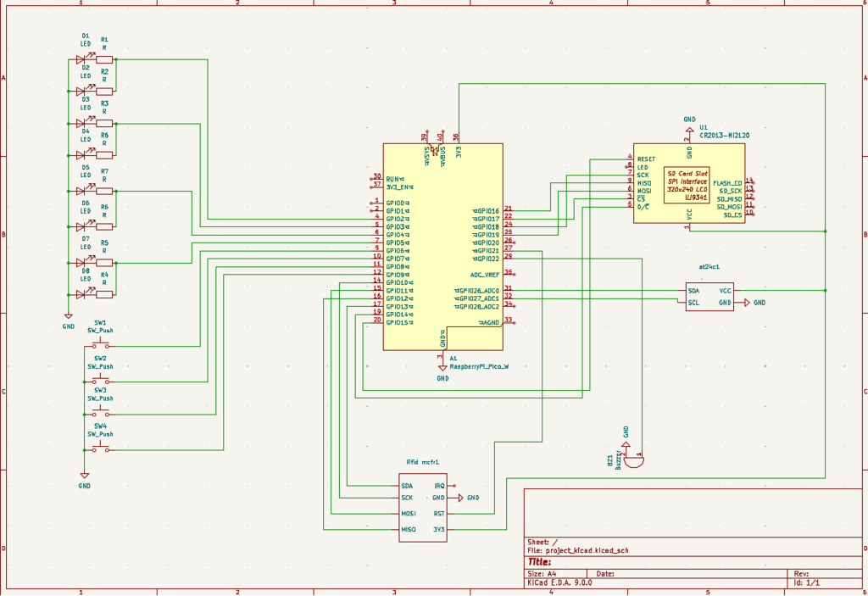
Task: Select resistor R1 symbol
Action: coord(104,59)
